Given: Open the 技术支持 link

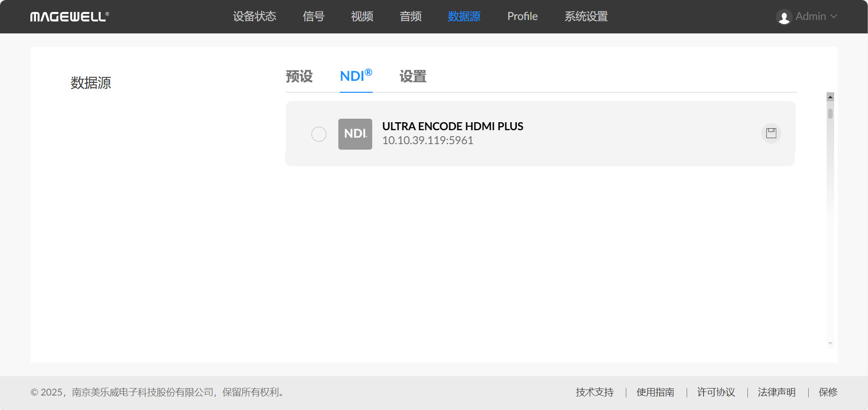Looking at the screenshot, I should (x=594, y=392).
